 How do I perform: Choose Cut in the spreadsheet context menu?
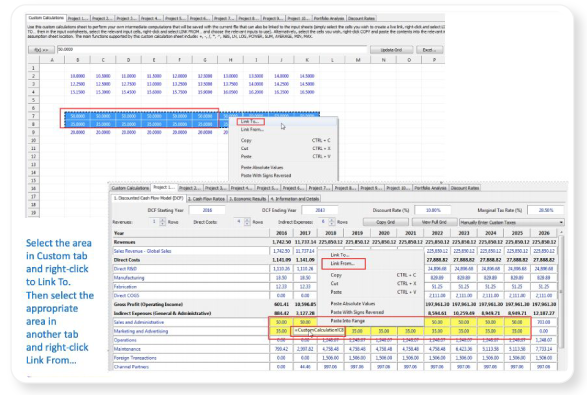[x=244, y=149]
